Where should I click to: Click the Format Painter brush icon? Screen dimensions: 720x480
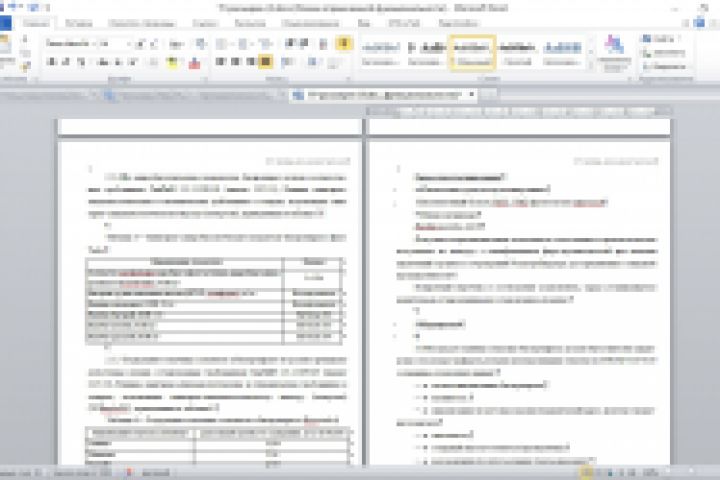[25, 67]
